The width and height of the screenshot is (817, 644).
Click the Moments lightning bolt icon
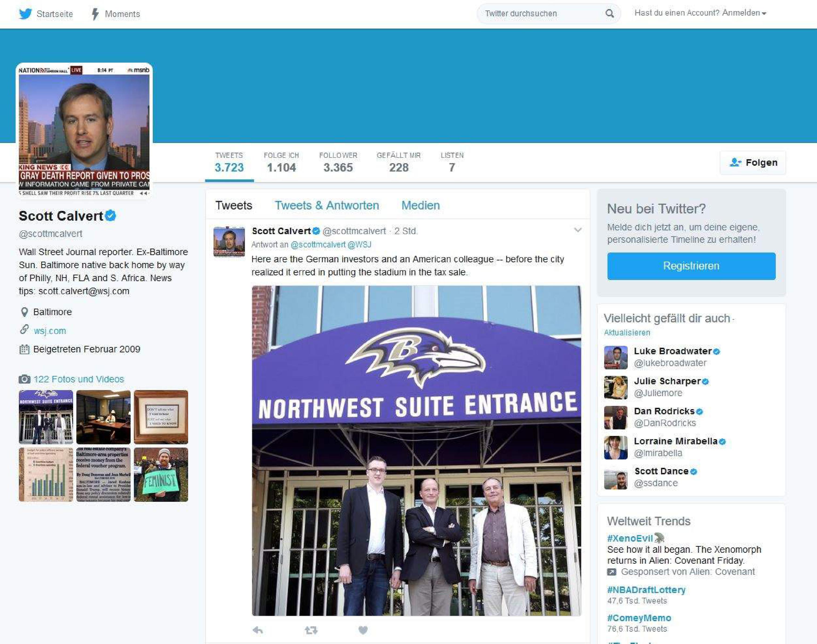tap(95, 14)
